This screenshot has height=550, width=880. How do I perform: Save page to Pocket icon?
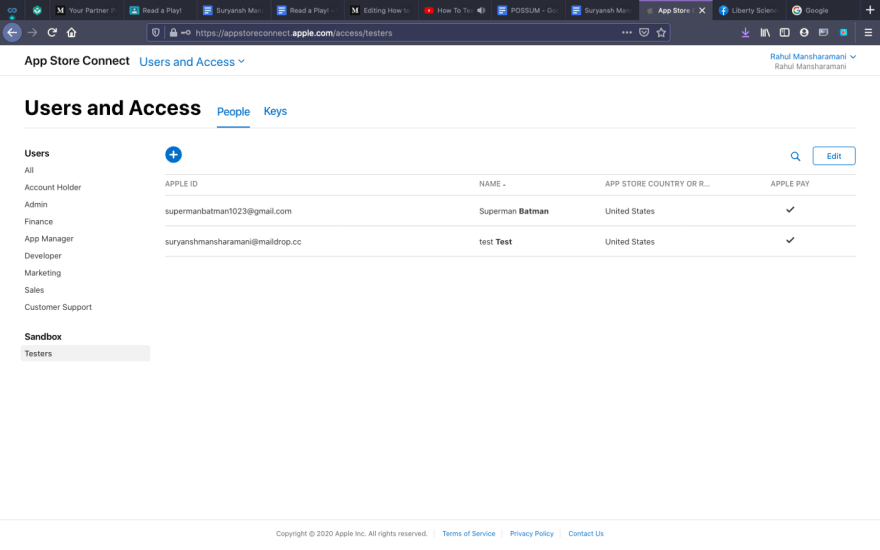644,33
